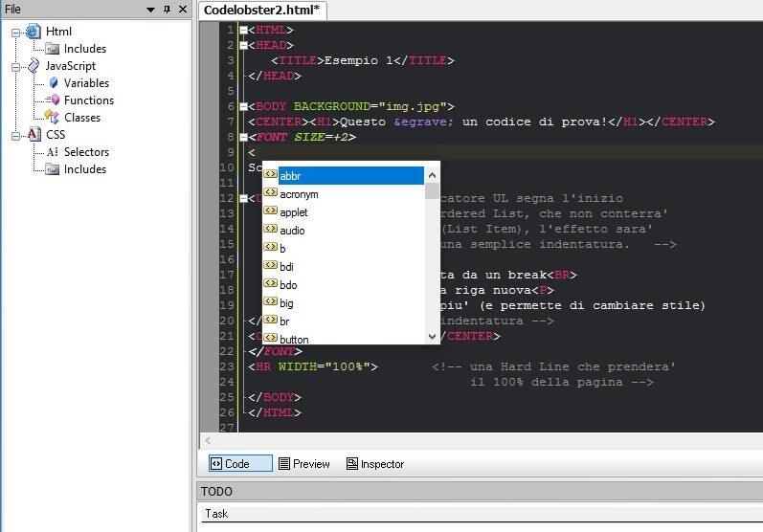
Task: Click the Selectors icon under CSS
Action: [x=54, y=152]
